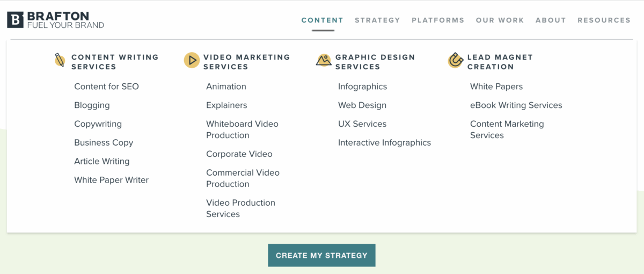Open the Our Work menu
This screenshot has height=274, width=644.
[500, 20]
